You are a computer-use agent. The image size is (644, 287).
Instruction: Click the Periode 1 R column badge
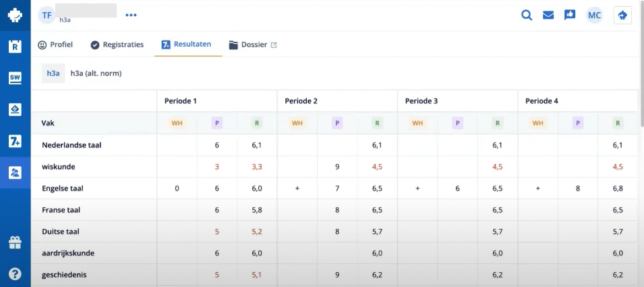pyautogui.click(x=257, y=122)
